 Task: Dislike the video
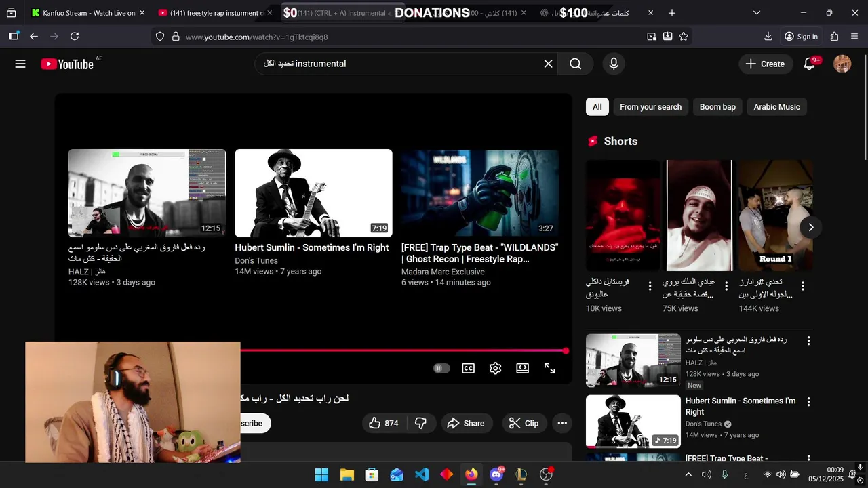point(420,423)
